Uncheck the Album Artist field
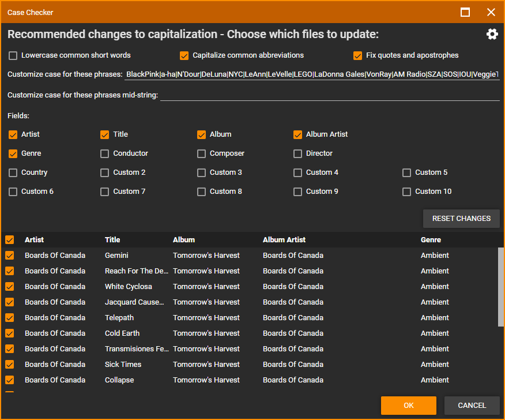The width and height of the screenshot is (505, 420). tap(297, 135)
